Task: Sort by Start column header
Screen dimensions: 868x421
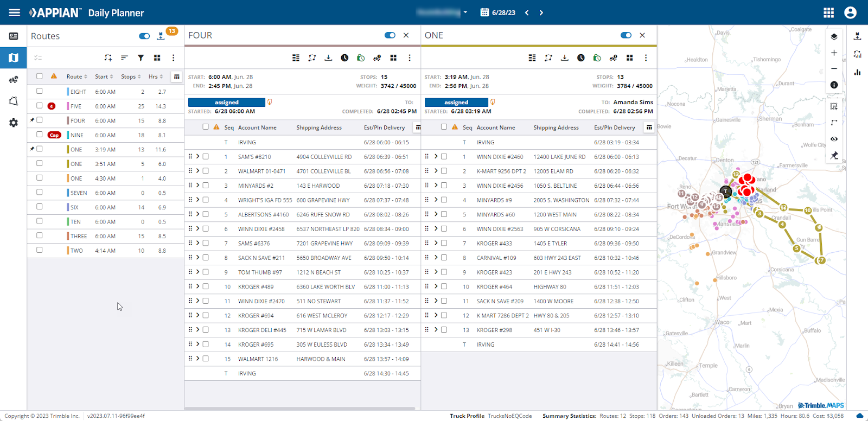Action: [x=104, y=76]
